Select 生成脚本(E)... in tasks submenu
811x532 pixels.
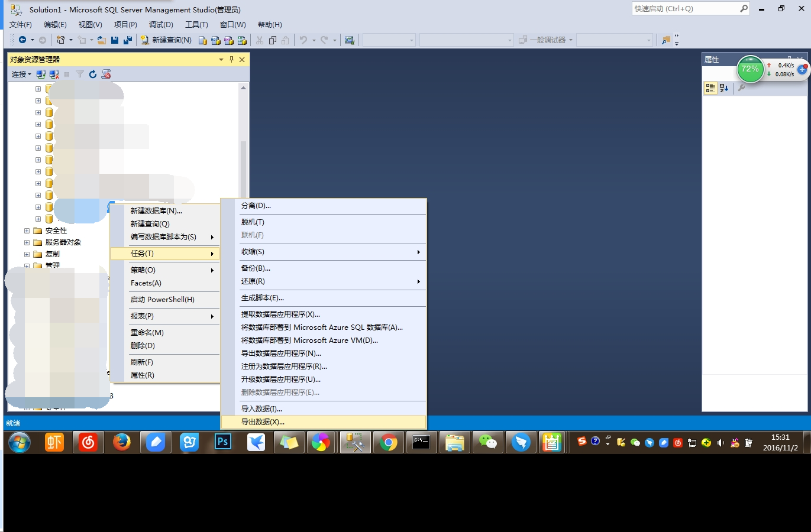323,298
